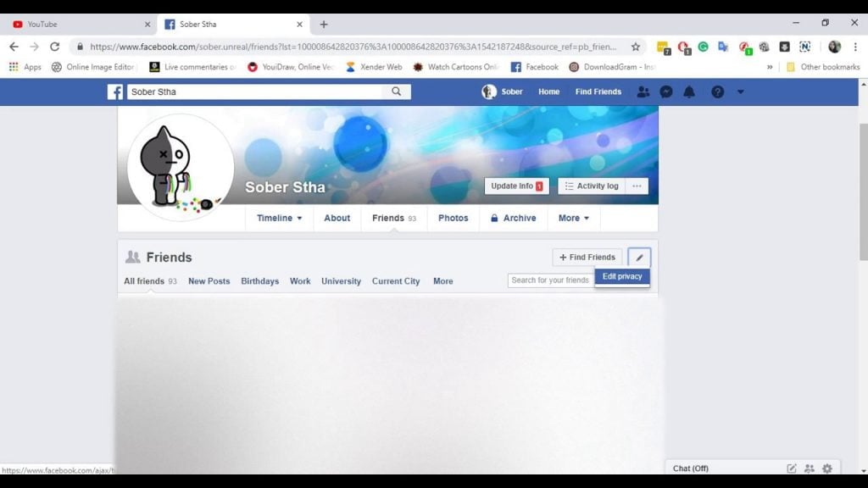The image size is (868, 488).
Task: Select Work friends filter
Action: tap(300, 281)
